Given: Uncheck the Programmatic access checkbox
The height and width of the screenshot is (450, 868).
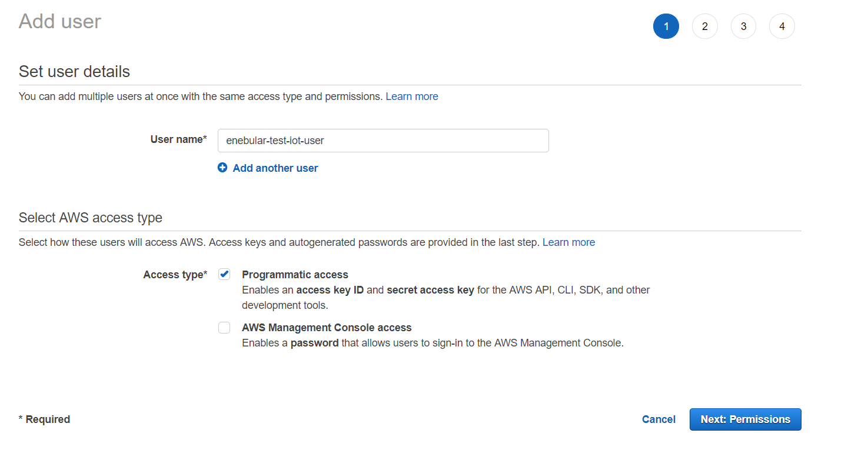Looking at the screenshot, I should tap(224, 274).
